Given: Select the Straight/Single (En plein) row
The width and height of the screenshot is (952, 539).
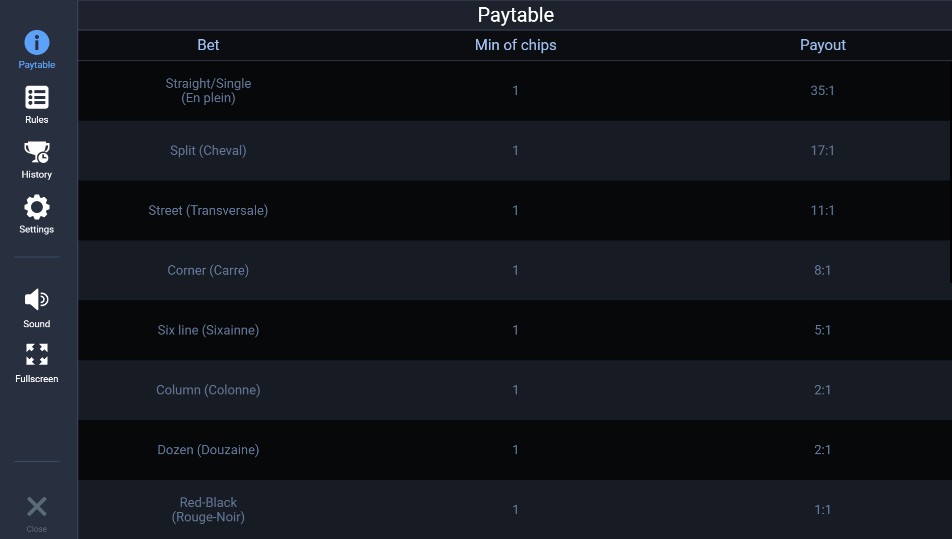Looking at the screenshot, I should click(x=208, y=91).
